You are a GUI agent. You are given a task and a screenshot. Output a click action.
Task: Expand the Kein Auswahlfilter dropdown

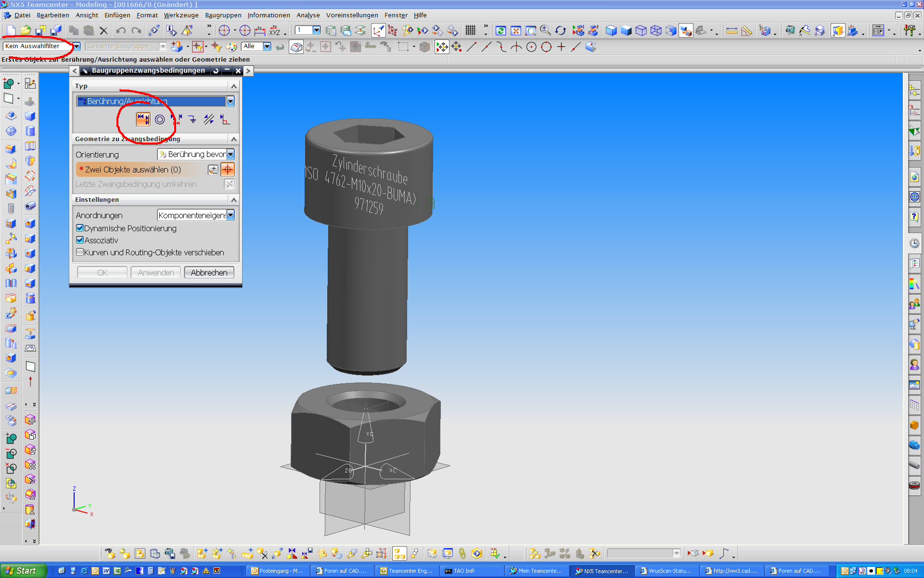click(77, 46)
